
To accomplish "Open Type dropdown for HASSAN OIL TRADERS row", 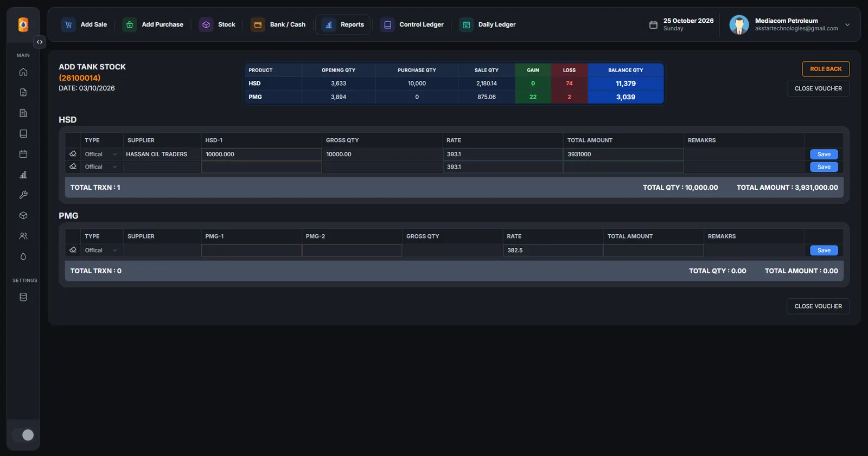I will [x=101, y=154].
